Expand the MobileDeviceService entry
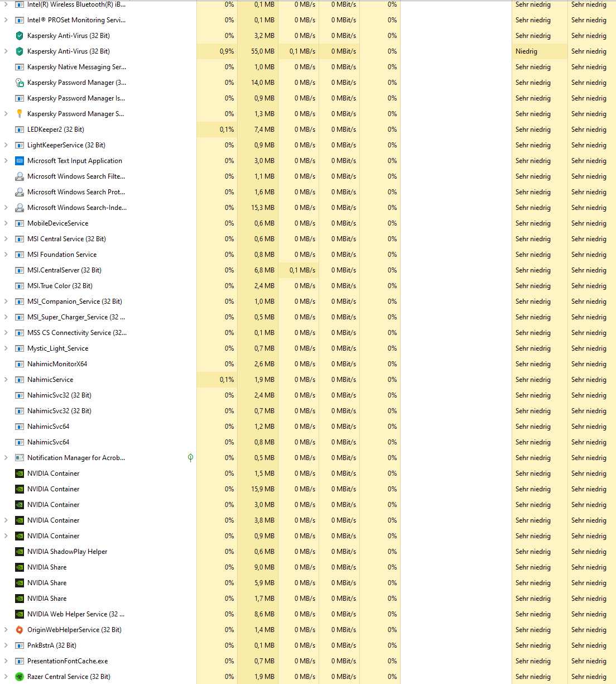Image resolution: width=616 pixels, height=684 pixels. pyautogui.click(x=6, y=223)
